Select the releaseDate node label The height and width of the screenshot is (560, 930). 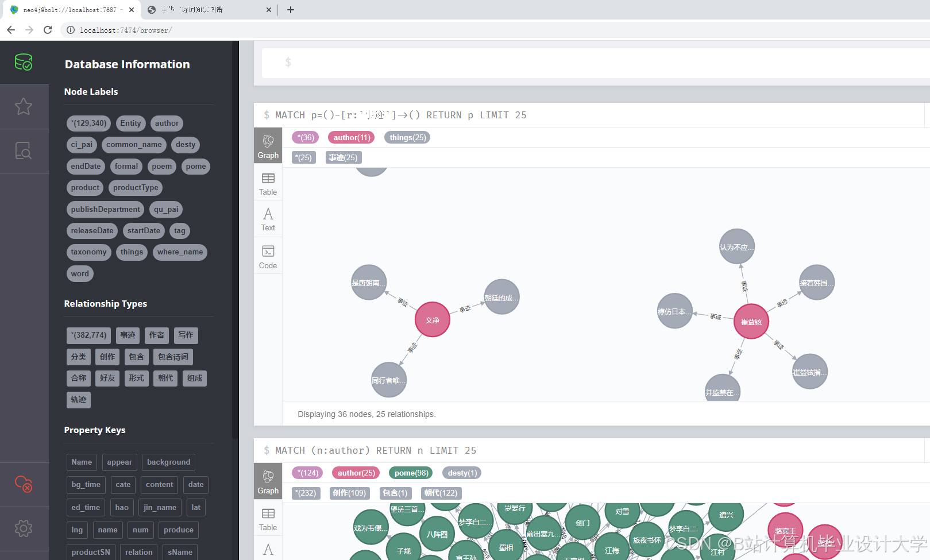tap(92, 231)
